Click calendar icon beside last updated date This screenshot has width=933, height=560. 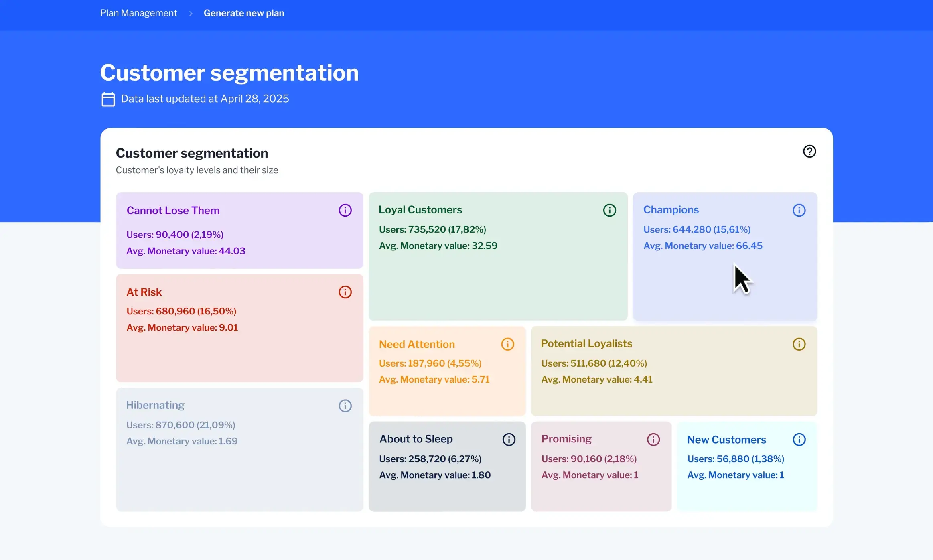(x=108, y=99)
